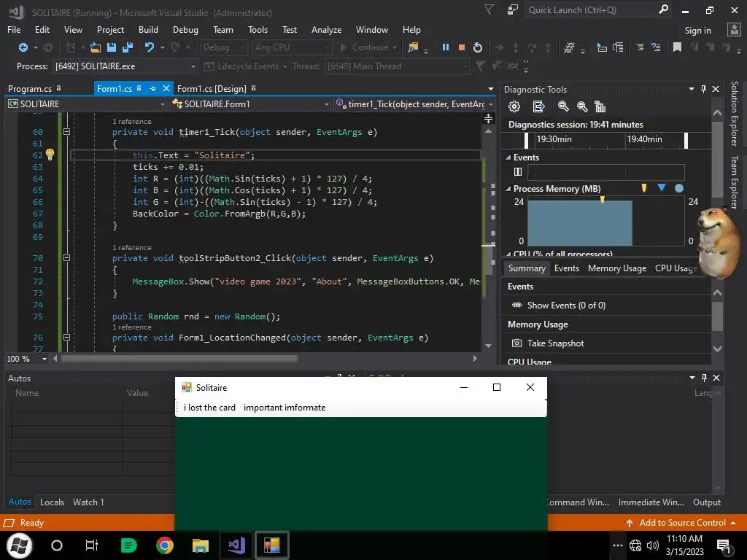Viewport: 747px width, 560px height.
Task: Click the lightbulb quick action on line 62
Action: (50, 155)
